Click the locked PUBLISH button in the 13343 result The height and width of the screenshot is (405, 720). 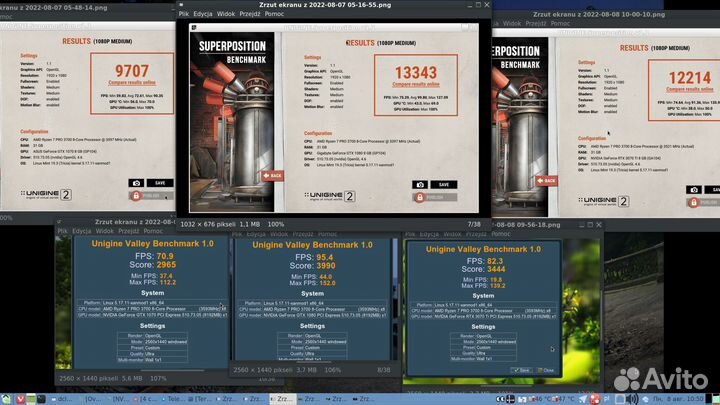tap(434, 197)
